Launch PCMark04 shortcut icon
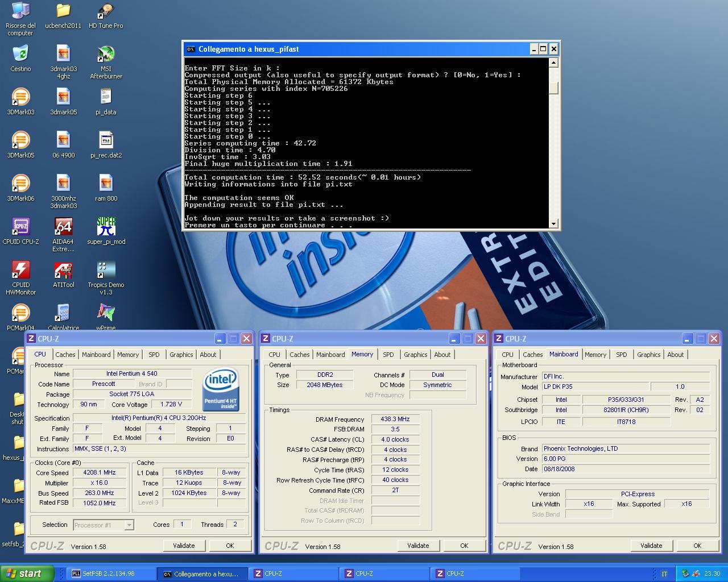The image size is (728, 582). [20, 317]
